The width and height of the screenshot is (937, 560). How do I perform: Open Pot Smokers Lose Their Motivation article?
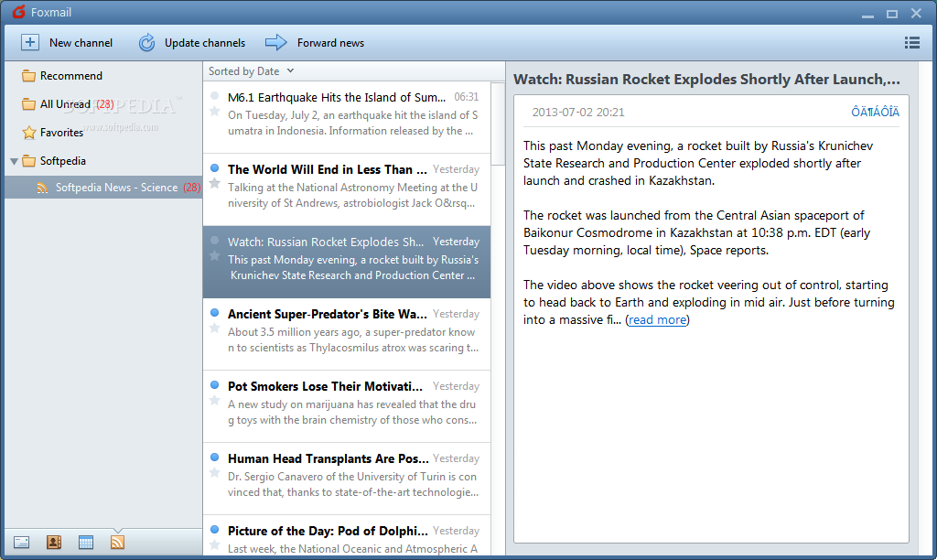pos(347,406)
